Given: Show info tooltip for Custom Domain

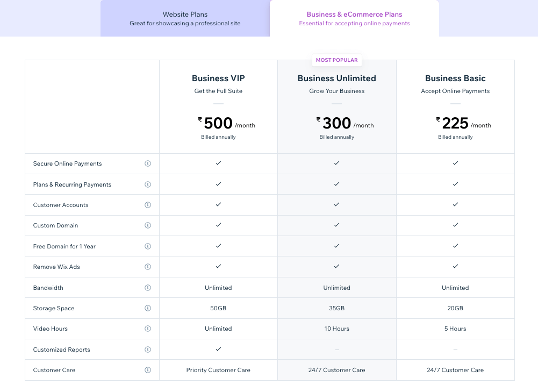Looking at the screenshot, I should coord(148,225).
